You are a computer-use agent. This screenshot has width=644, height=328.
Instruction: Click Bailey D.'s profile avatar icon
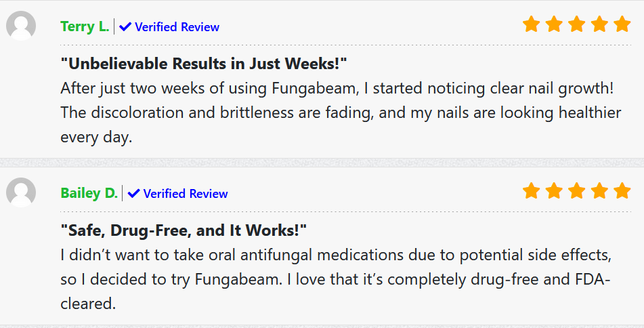click(21, 192)
